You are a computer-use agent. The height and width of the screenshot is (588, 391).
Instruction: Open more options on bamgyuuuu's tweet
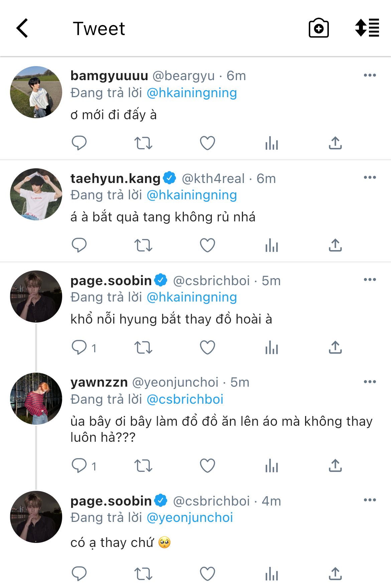tap(370, 75)
